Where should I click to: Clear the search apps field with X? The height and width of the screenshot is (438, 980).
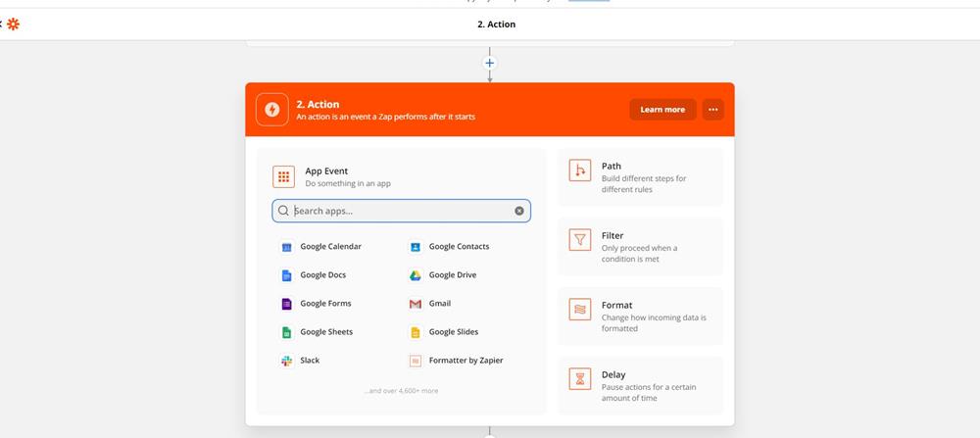(518, 211)
